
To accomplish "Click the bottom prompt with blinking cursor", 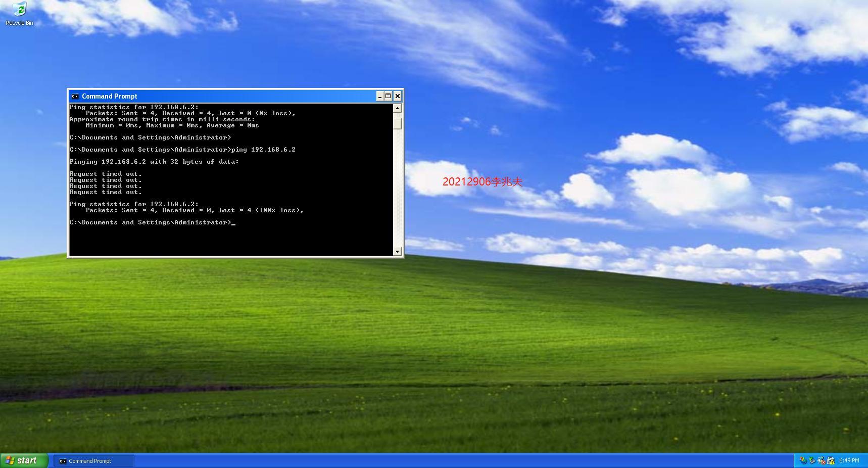I will pos(153,222).
